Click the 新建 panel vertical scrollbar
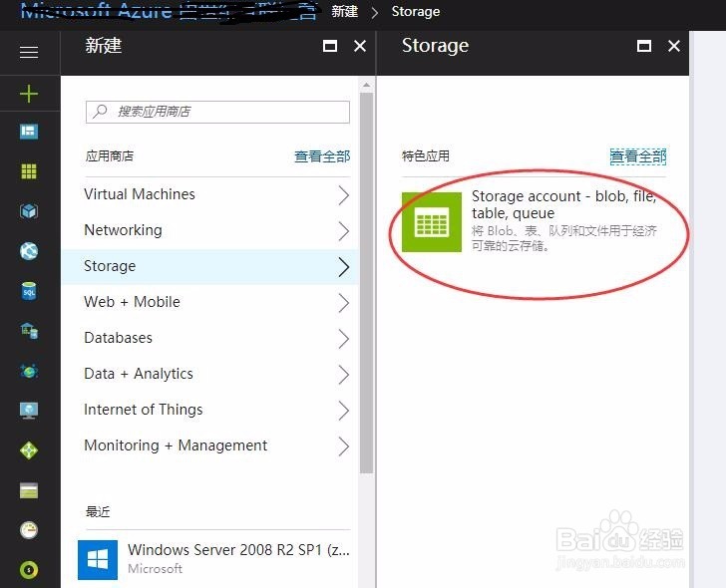This screenshot has width=726, height=588. 366,282
